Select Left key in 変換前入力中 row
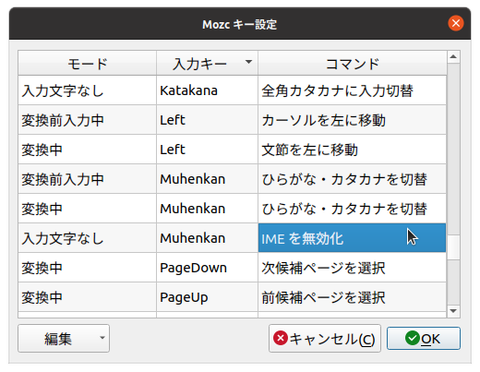The image size is (480, 372). [x=207, y=120]
